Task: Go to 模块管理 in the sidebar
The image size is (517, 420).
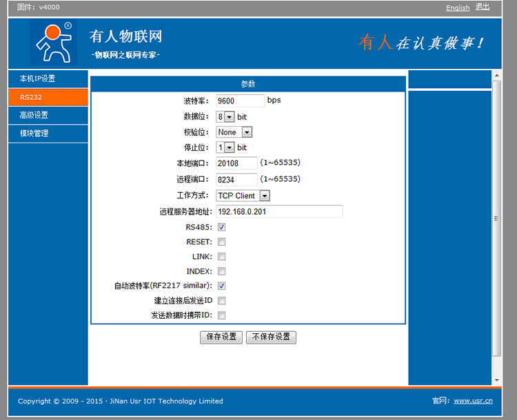Action: pyautogui.click(x=48, y=133)
